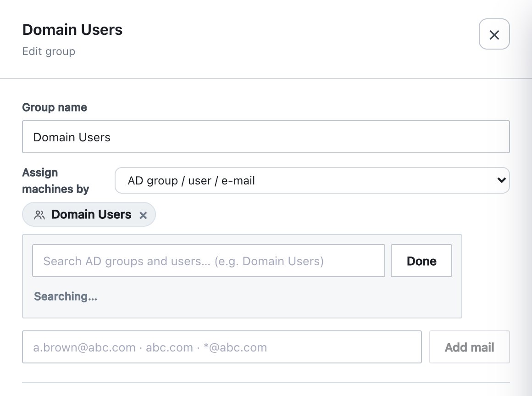Image resolution: width=532 pixels, height=396 pixels.
Task: Select the Domain Users chip label
Action: (91, 214)
